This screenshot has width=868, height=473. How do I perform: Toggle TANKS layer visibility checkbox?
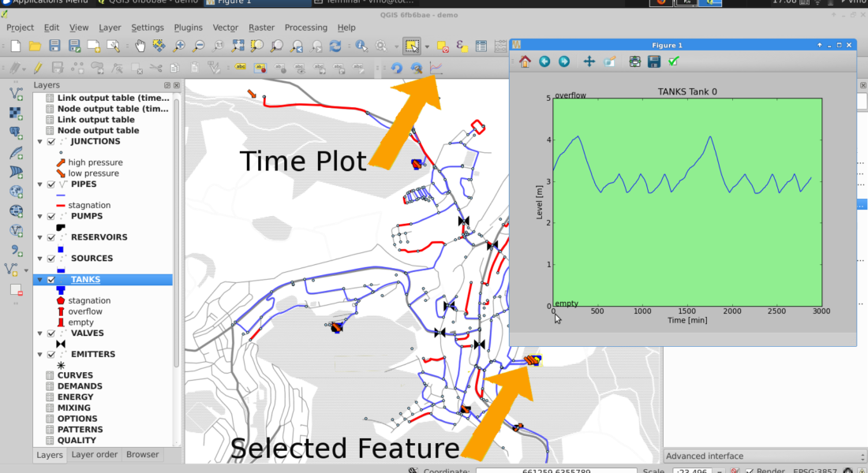51,280
